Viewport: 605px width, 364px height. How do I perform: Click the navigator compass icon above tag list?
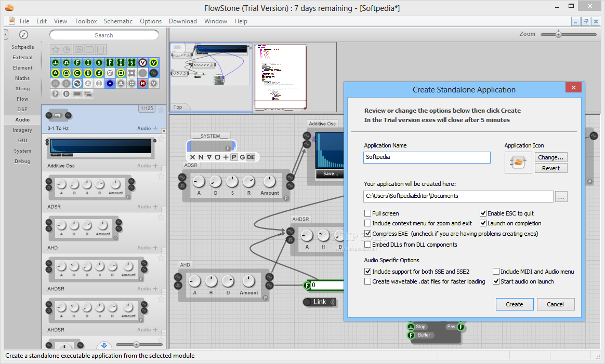(x=23, y=35)
